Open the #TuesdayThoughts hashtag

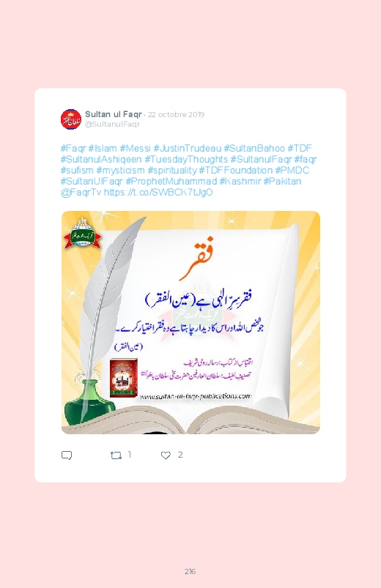pos(187,160)
